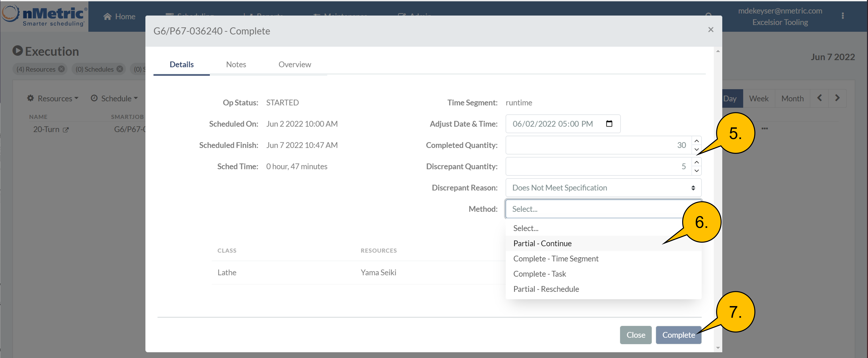This screenshot has height=358, width=868.
Task: Decrease Completed Quantity with down arrow
Action: click(x=697, y=149)
